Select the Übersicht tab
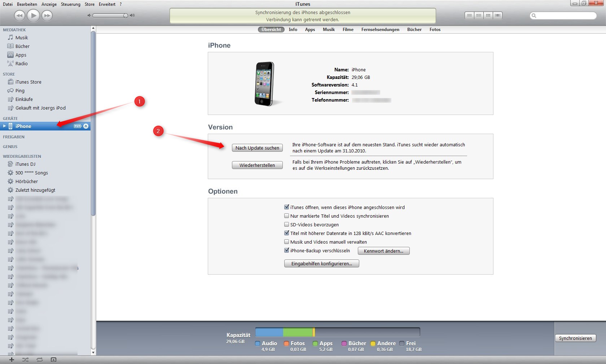The width and height of the screenshot is (606, 364). [x=271, y=30]
